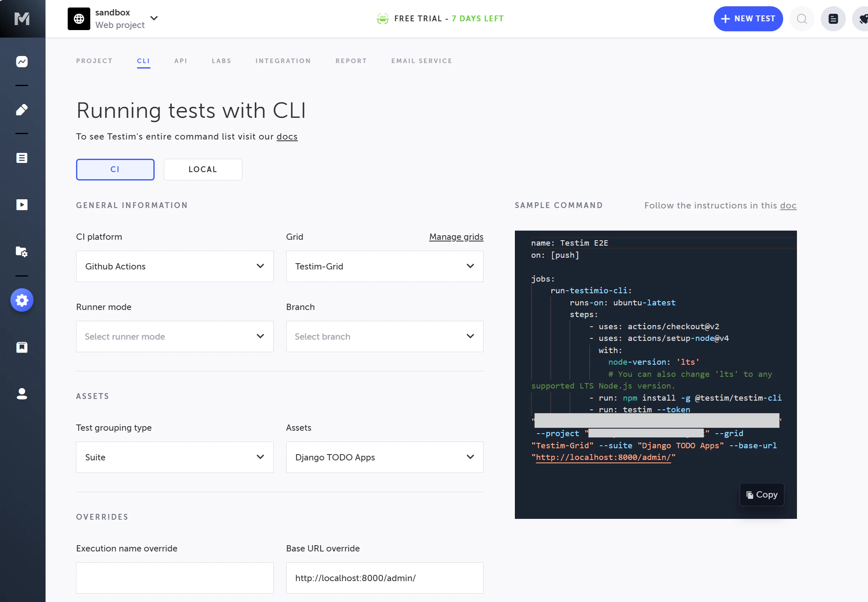Viewport: 868px width, 602px height.
Task: Select the CI mode toggle button
Action: tap(115, 170)
